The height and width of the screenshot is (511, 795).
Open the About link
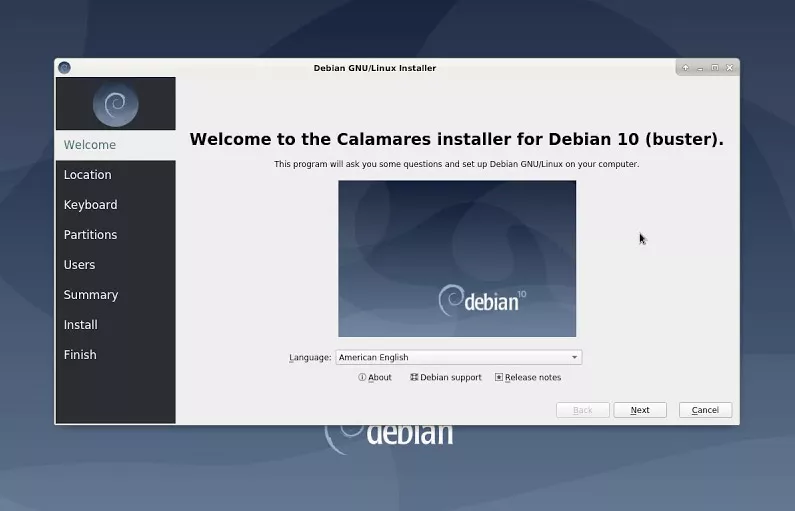tap(380, 377)
